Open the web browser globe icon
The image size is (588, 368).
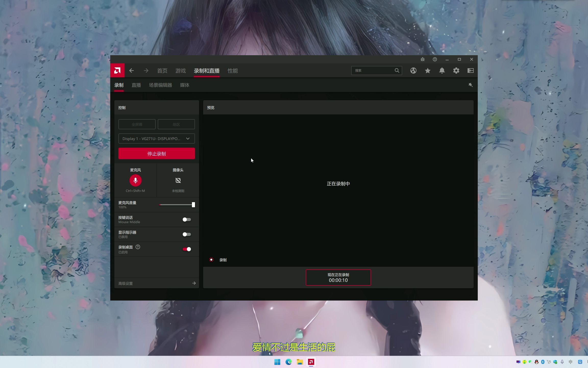(413, 71)
